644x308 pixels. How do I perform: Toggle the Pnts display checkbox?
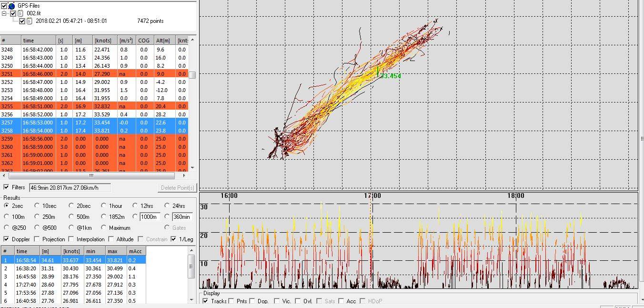[231, 301]
